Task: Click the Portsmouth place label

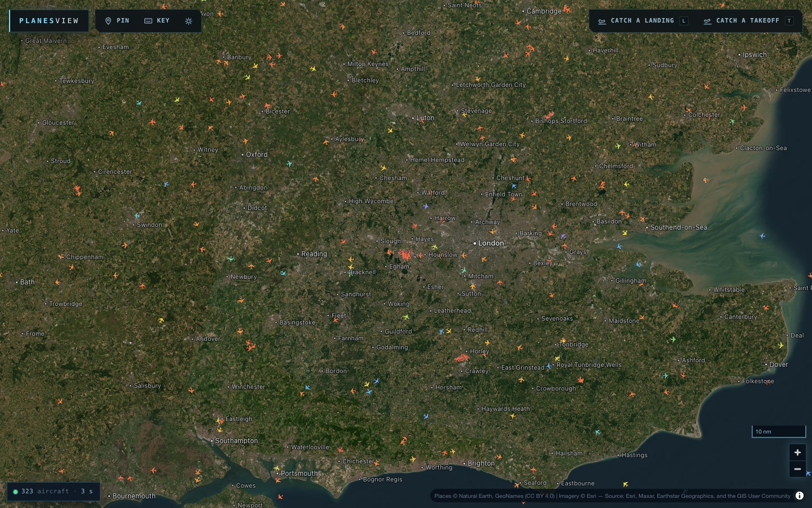Action: tap(299, 474)
